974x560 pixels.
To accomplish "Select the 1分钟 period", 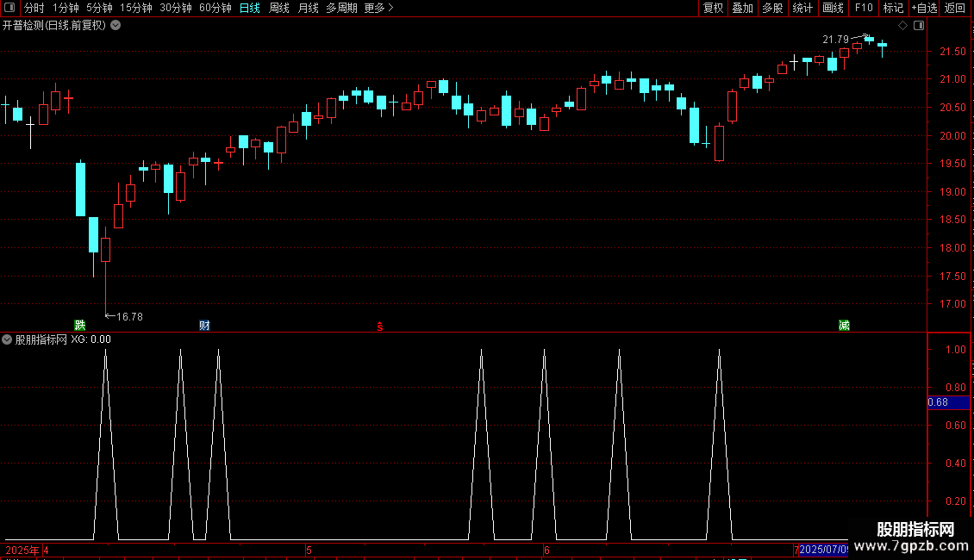I will click(66, 8).
